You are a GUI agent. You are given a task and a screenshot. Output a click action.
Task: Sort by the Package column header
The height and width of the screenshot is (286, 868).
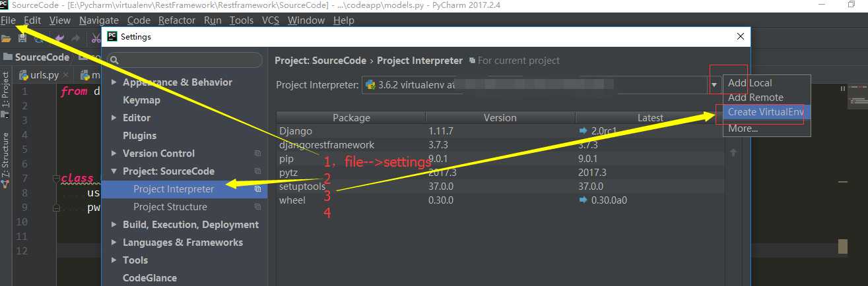[x=351, y=117]
